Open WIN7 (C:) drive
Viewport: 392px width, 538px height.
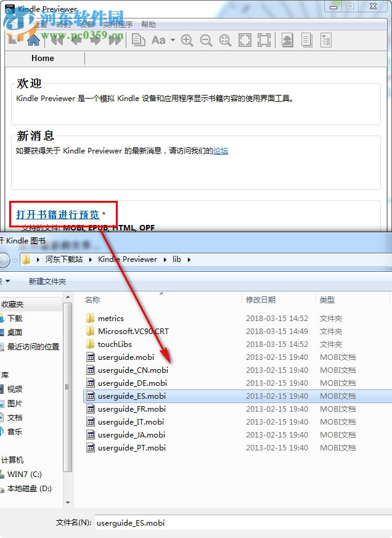[x=25, y=475]
